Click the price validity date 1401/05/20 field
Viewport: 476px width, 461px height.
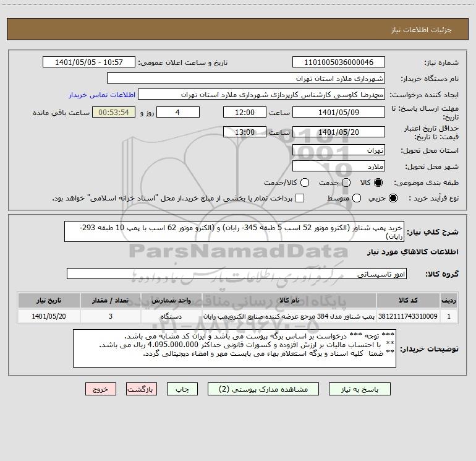(339, 132)
